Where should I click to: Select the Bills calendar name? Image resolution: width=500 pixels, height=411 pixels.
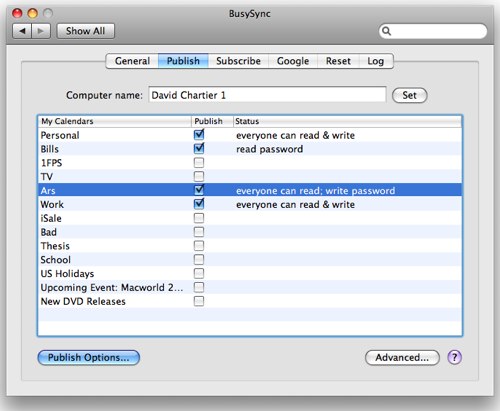point(50,149)
